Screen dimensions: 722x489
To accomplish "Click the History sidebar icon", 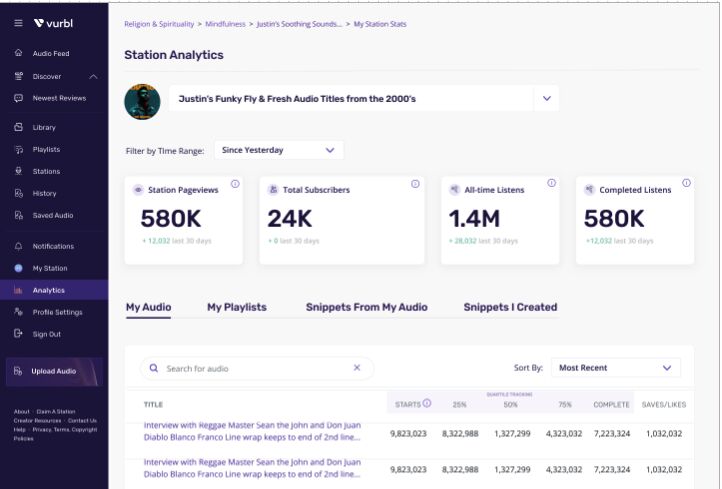I will click(18, 193).
